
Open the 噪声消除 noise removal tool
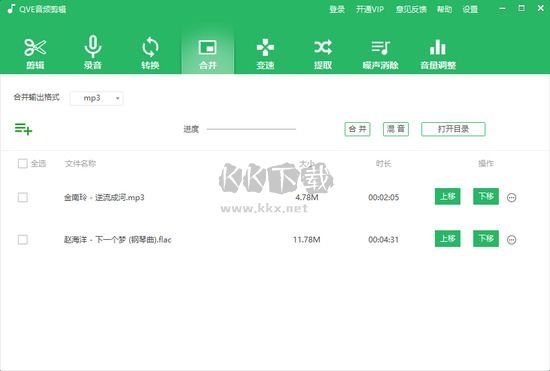(381, 54)
